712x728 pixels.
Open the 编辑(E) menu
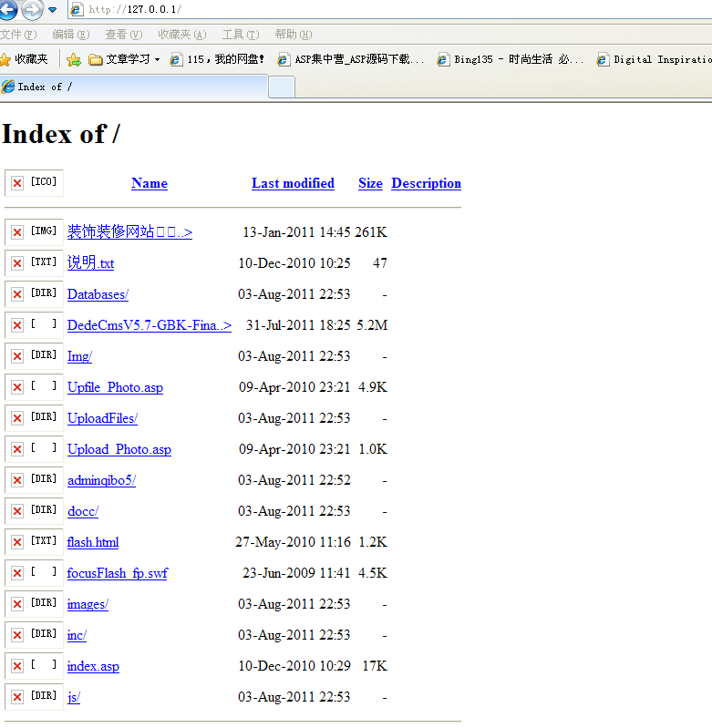coord(70,35)
